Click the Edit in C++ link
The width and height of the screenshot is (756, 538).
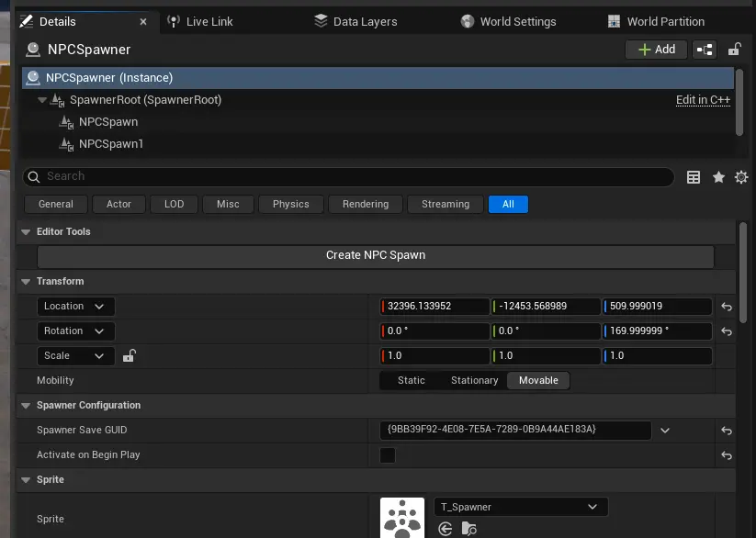(703, 100)
